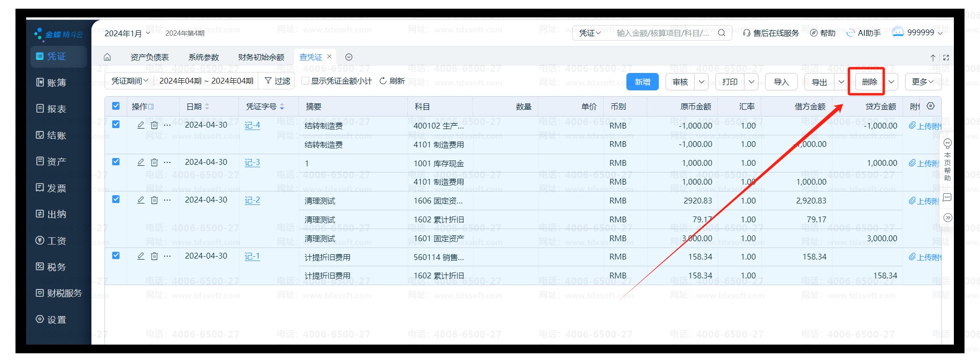This screenshot has width=980, height=362.
Task: Click the 新增 button
Action: (642, 82)
